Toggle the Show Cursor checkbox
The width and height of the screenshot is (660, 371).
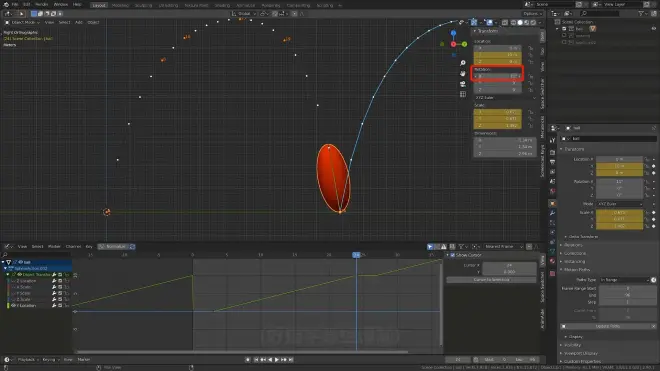point(453,255)
